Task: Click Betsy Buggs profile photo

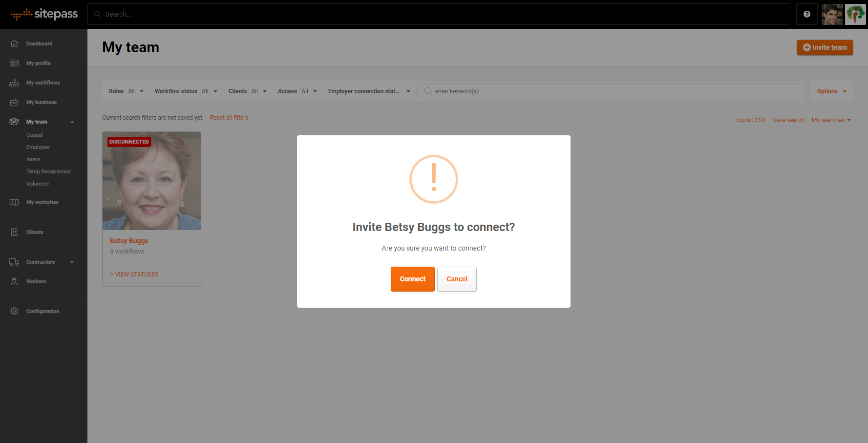Action: pos(151,181)
